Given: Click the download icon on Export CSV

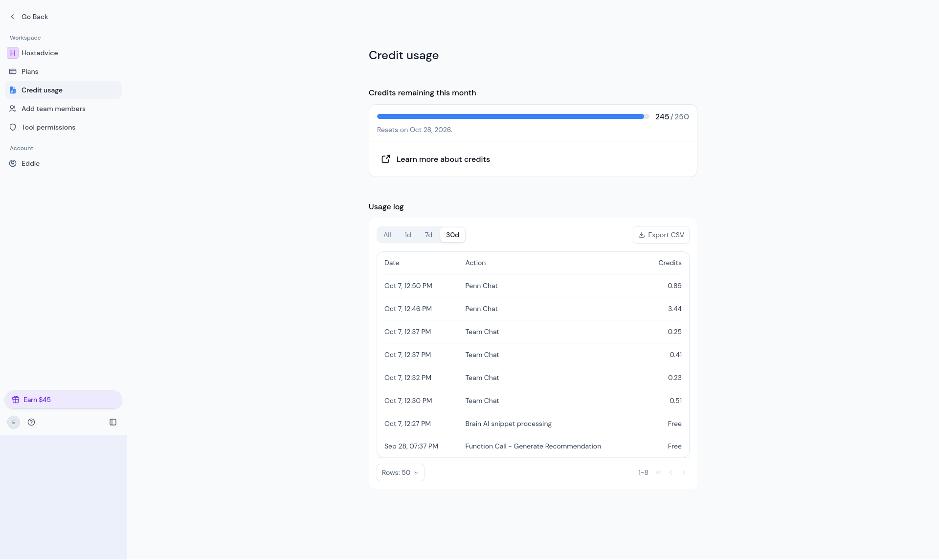Looking at the screenshot, I should (642, 235).
